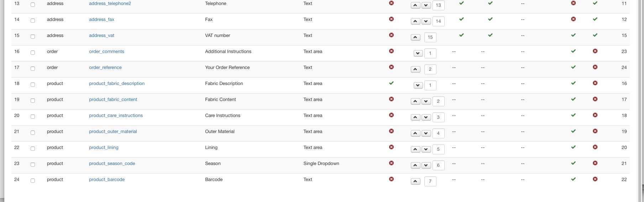Toggle published green check for order_reference
The width and height of the screenshot is (644, 202).
(573, 67)
